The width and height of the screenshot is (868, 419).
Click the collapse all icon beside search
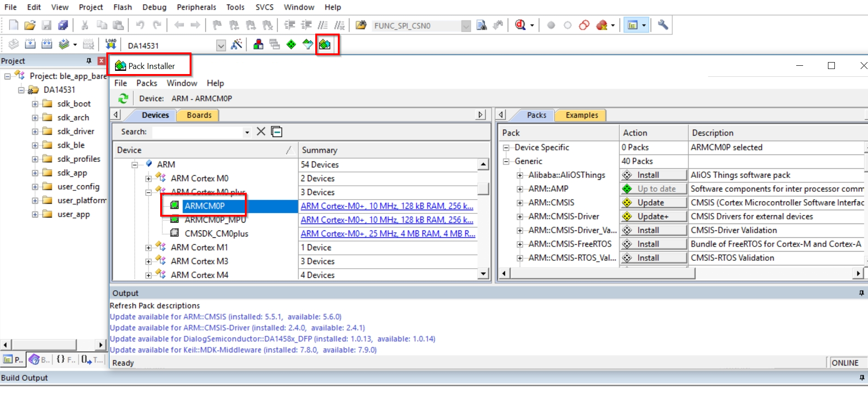click(x=277, y=132)
